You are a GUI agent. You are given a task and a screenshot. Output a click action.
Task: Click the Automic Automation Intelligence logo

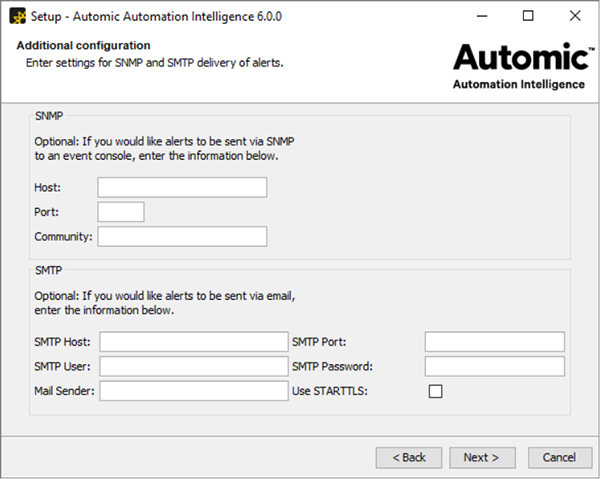523,66
